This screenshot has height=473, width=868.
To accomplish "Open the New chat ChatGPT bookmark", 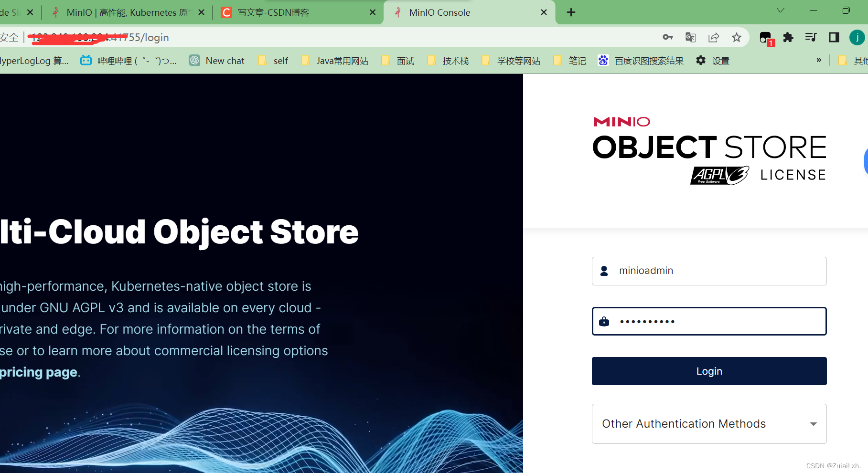I will [x=216, y=61].
